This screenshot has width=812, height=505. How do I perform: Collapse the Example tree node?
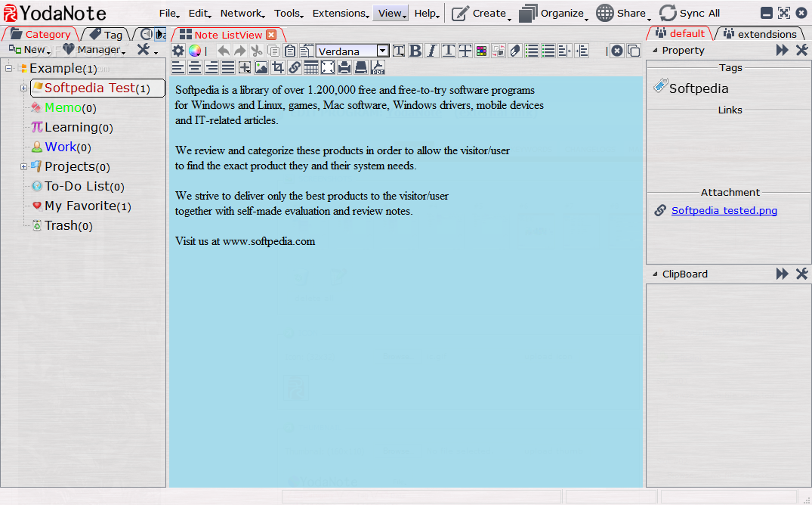pos(9,68)
